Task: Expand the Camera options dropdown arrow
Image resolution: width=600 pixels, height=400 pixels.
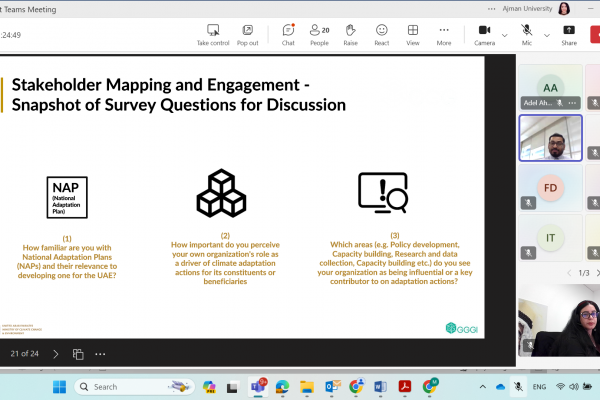Action: click(503, 34)
